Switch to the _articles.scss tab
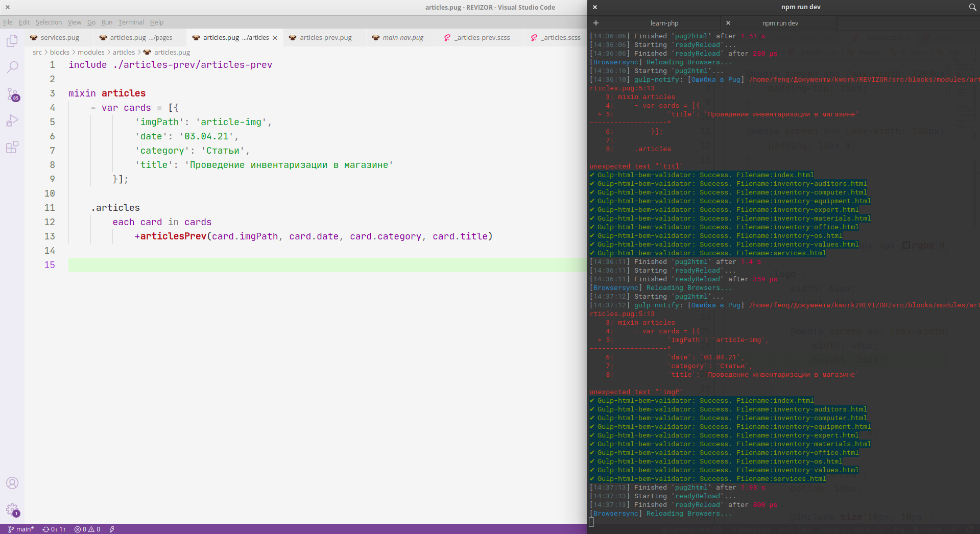Viewport: 980px width, 534px height. click(556, 38)
